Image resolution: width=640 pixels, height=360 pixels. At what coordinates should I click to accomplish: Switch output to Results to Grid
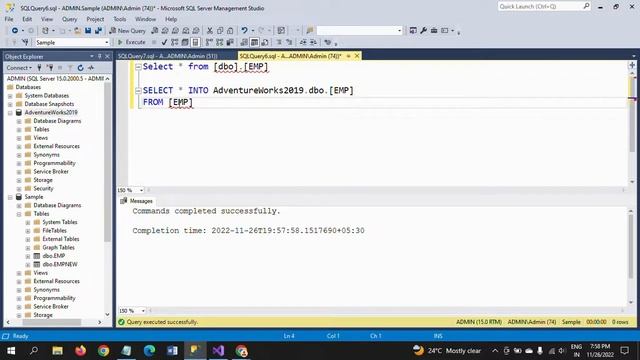[x=254, y=42]
